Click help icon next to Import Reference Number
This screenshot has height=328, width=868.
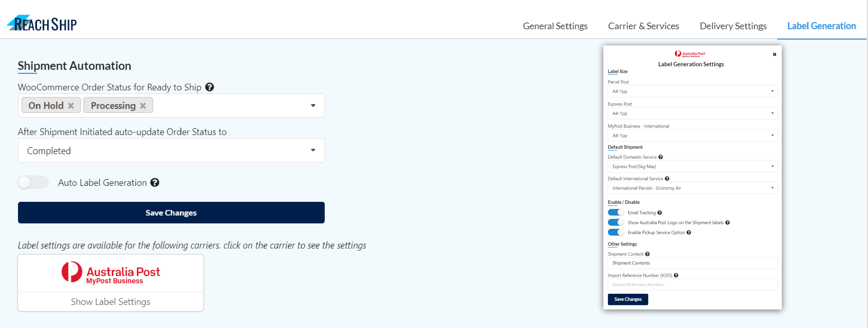pyautogui.click(x=676, y=275)
